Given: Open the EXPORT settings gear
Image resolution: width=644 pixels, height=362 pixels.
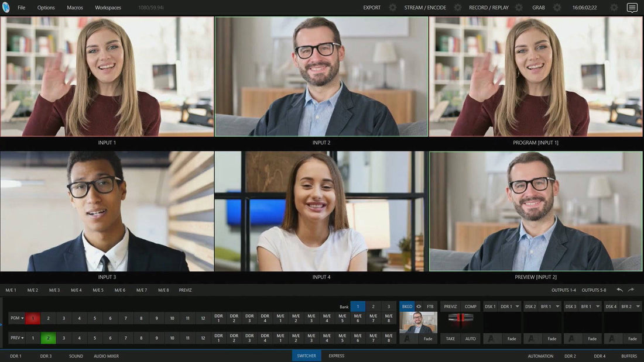Looking at the screenshot, I should (x=393, y=8).
